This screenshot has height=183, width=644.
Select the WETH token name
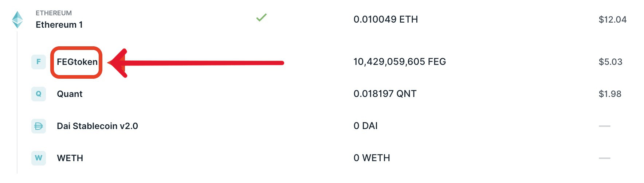[70, 158]
